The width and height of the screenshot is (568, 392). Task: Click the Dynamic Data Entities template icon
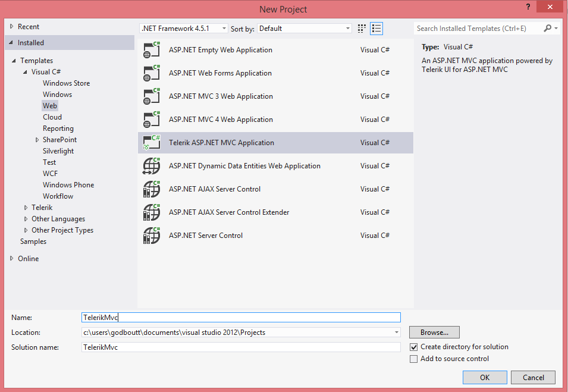[152, 166]
